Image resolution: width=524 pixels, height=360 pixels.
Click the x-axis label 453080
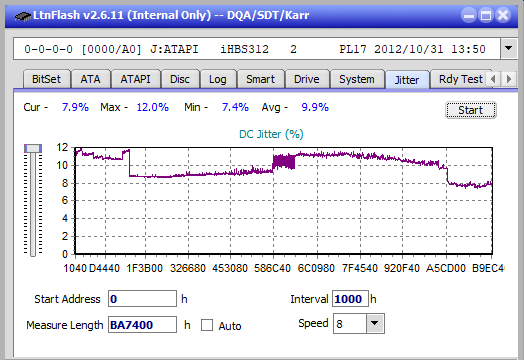coord(230,268)
